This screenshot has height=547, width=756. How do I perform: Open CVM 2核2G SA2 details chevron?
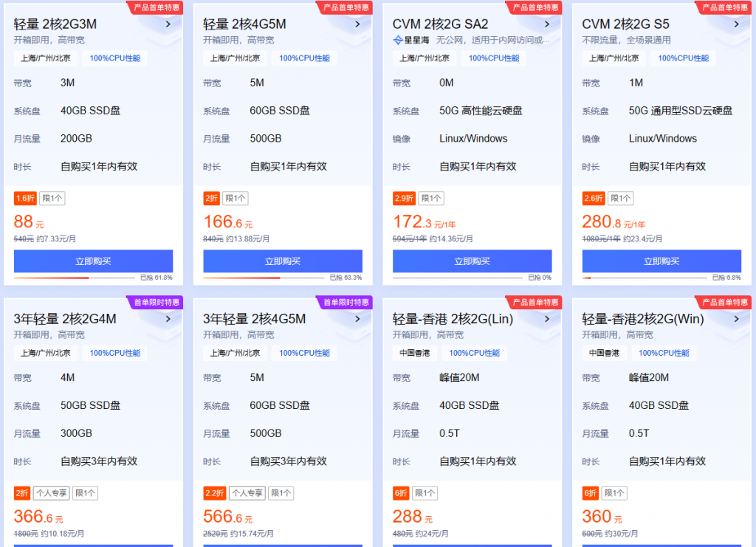tap(547, 24)
